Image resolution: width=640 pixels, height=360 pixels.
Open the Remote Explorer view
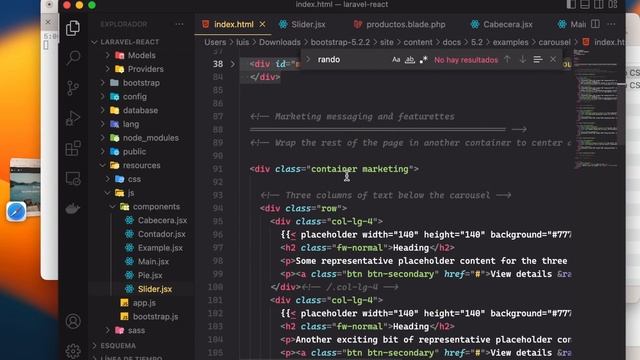coord(73,178)
